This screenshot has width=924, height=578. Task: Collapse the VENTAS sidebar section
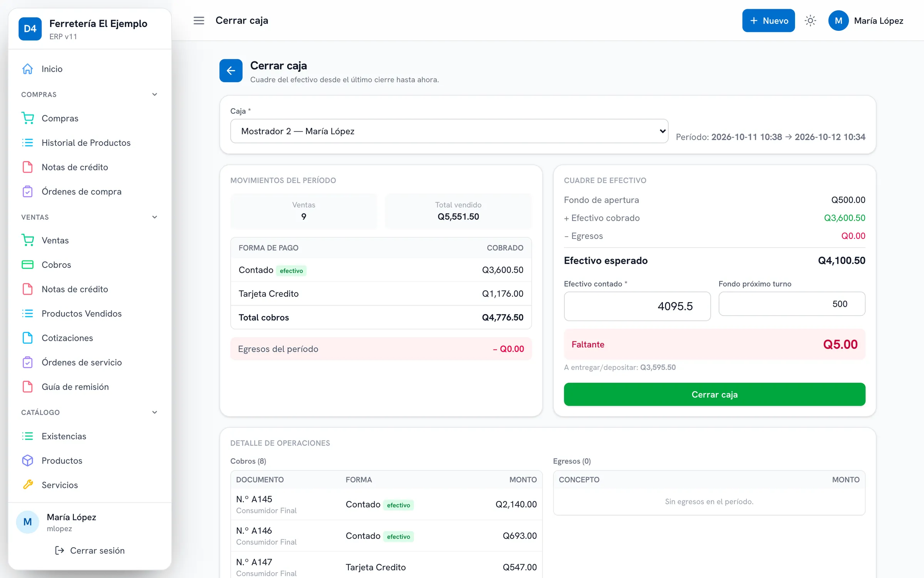tap(154, 217)
